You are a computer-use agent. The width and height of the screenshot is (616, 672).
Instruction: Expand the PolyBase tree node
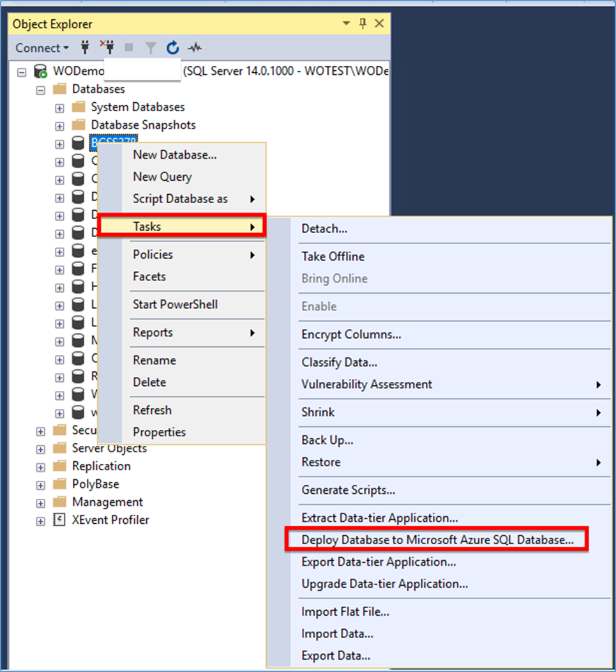point(40,484)
